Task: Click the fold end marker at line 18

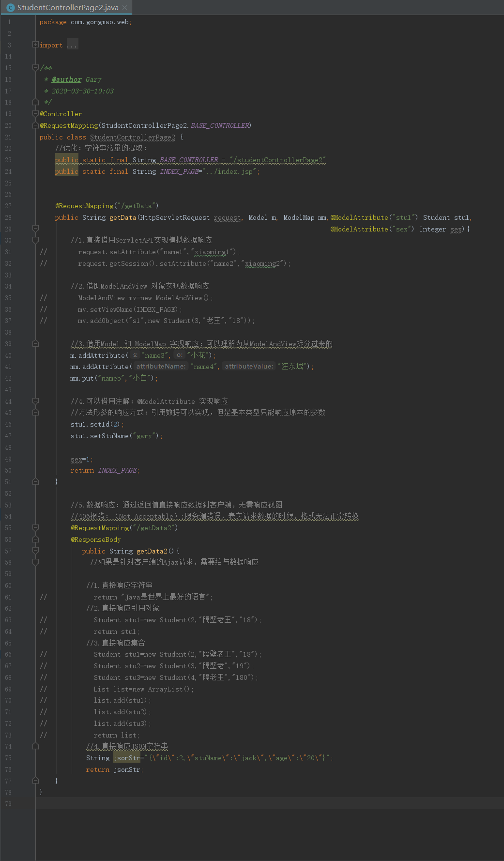Action: pos(35,102)
